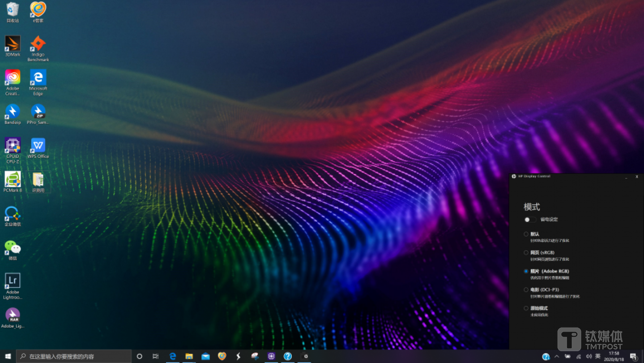Click the volume speaker tray icon
Viewport: 644px width, 363px height.
[x=589, y=356]
